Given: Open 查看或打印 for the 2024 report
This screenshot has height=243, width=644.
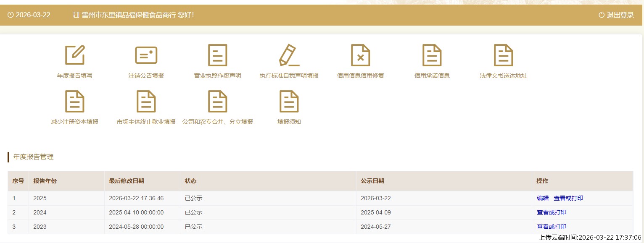Looking at the screenshot, I should (x=552, y=212).
